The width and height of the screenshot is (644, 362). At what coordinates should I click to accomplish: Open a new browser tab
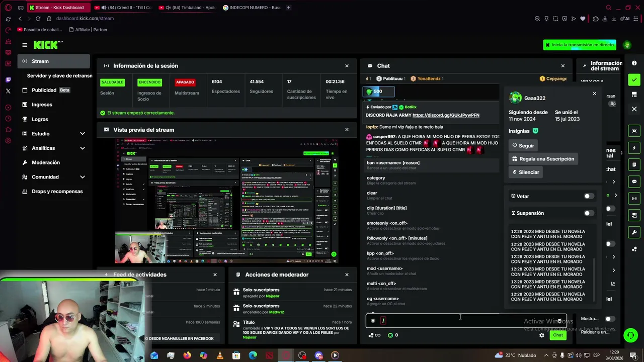[x=289, y=8]
